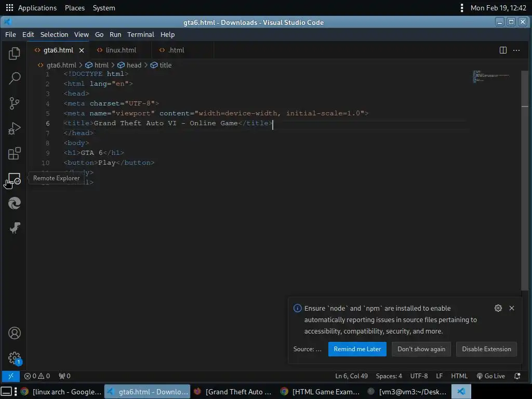Viewport: 532px width, 399px height.
Task: Open the Selection menu
Action: (54, 35)
